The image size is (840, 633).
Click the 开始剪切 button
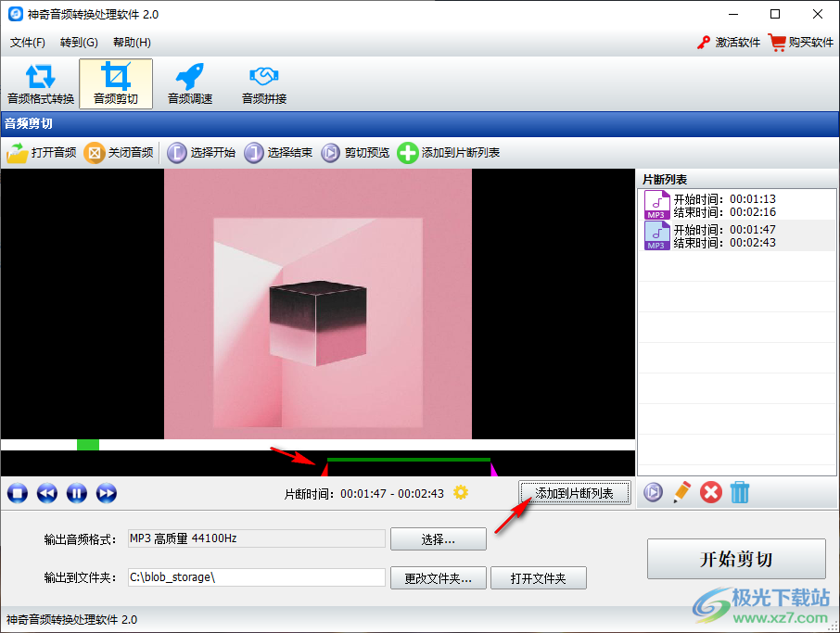point(736,559)
